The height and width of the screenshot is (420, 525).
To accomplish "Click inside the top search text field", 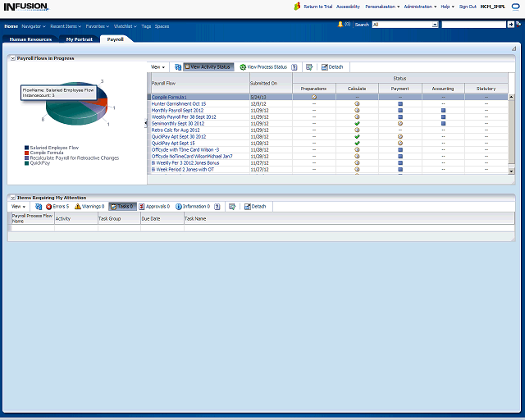I will [x=472, y=25].
